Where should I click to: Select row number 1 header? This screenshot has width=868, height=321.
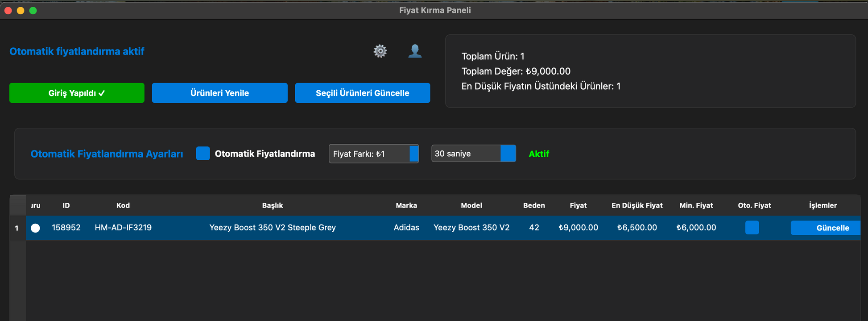click(x=17, y=228)
